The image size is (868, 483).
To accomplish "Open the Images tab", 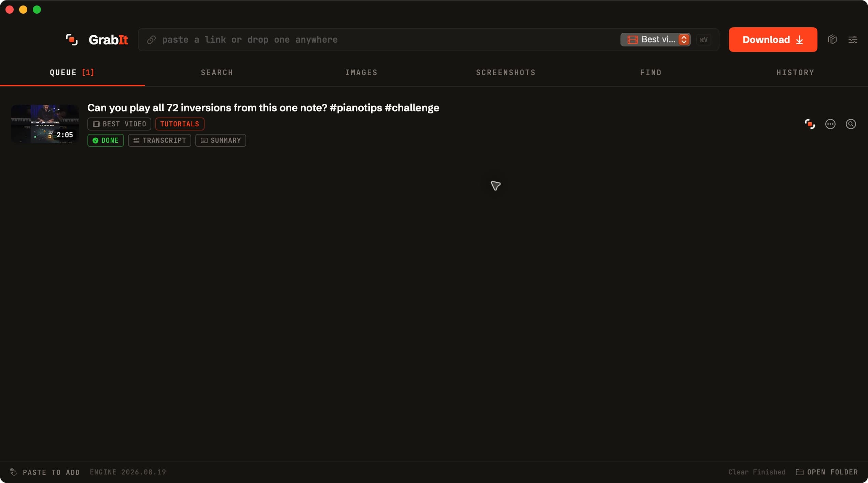I will [361, 72].
